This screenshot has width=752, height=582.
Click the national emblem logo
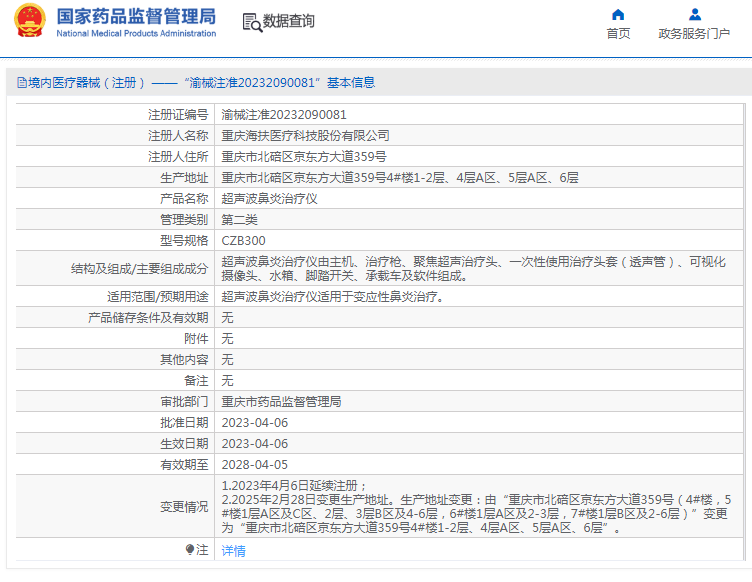click(30, 21)
